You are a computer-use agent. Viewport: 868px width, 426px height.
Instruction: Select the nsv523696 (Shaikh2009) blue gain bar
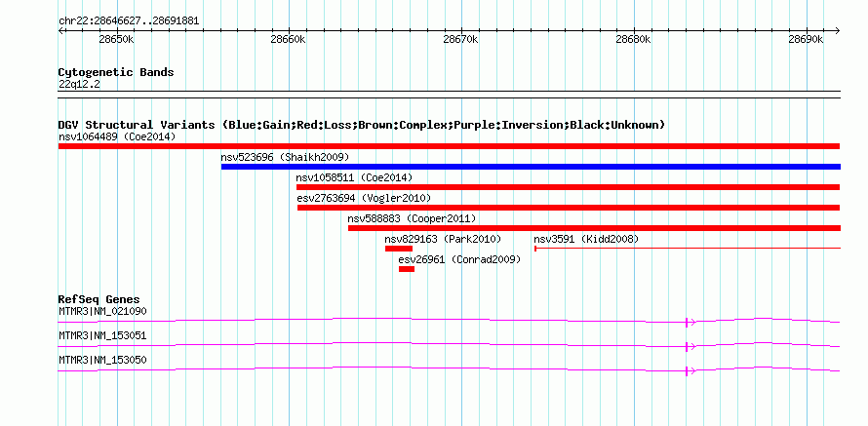coord(531,167)
